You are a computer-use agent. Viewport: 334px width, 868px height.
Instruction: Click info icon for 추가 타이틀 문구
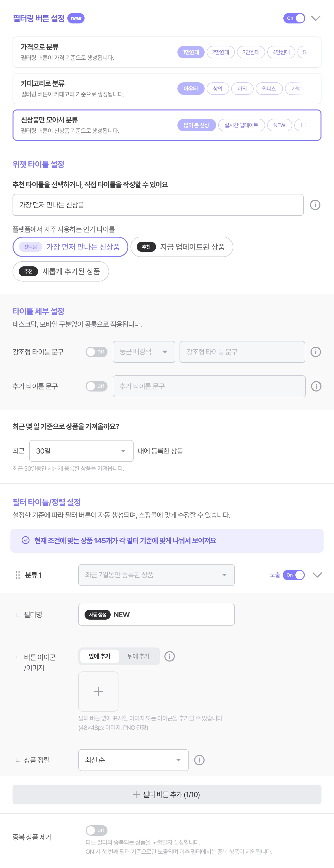pyautogui.click(x=316, y=386)
